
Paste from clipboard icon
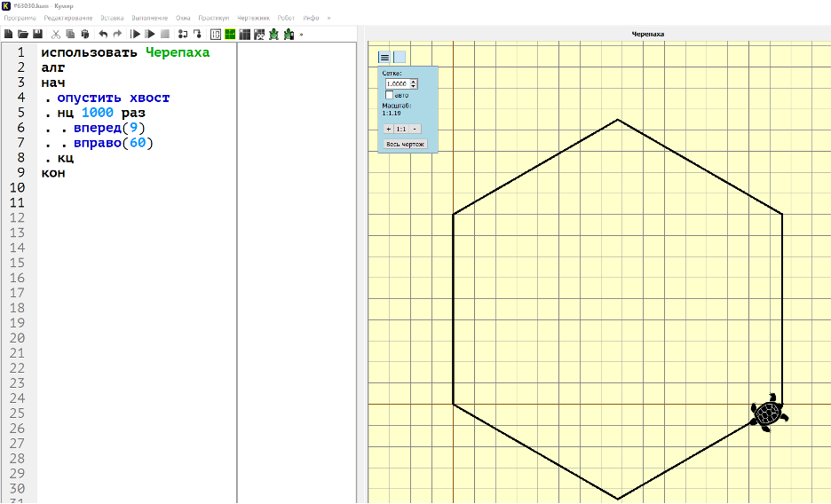tap(85, 34)
